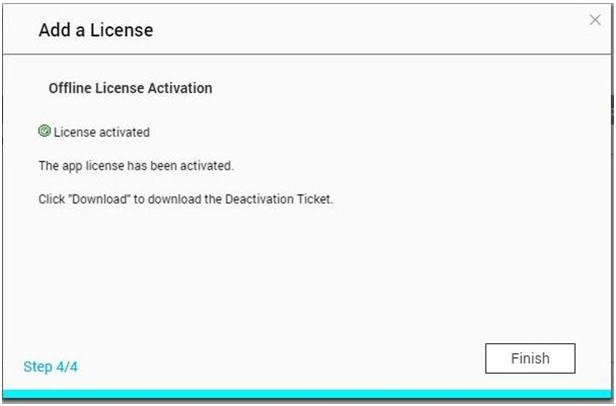This screenshot has height=406, width=616.
Task: Click the word License in dialog title
Action: [121, 30]
